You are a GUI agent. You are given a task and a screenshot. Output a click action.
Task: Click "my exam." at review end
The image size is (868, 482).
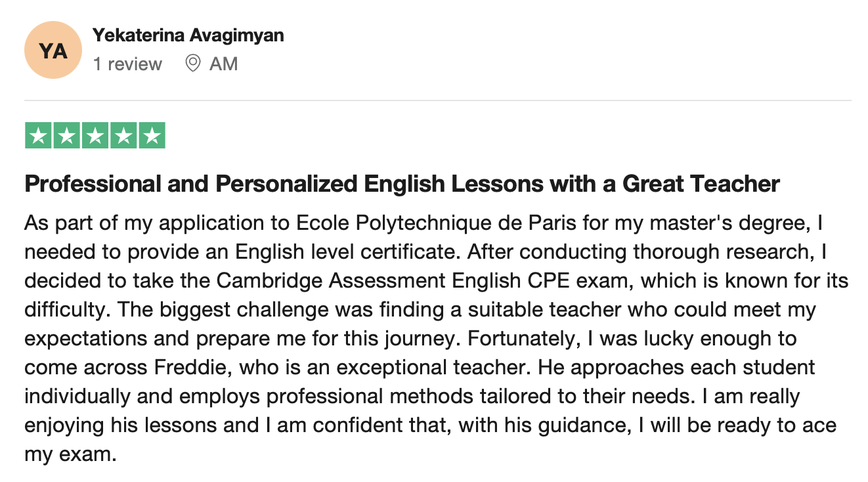pos(70,454)
